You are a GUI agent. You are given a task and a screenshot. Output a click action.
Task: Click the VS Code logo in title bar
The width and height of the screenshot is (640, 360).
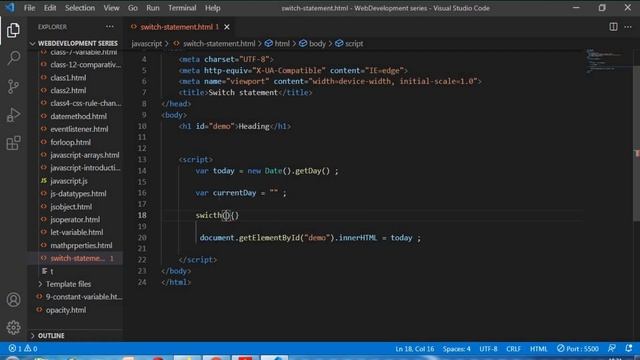tap(10, 7)
